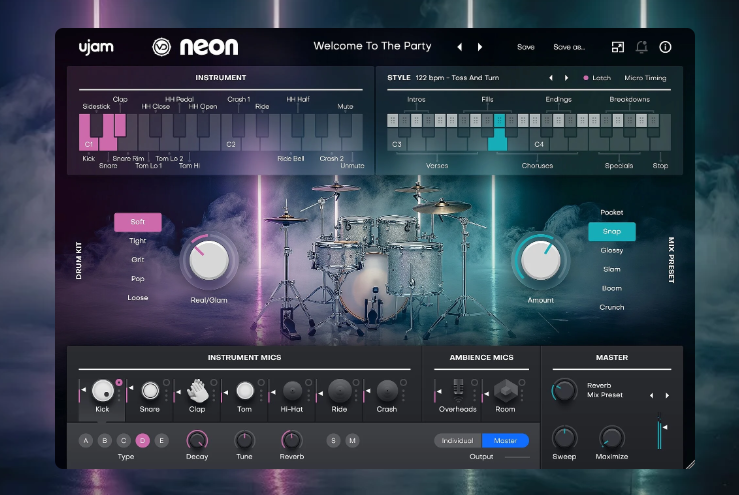This screenshot has height=495, width=739.
Task: Select next reverb mix preset
Action: 667,395
